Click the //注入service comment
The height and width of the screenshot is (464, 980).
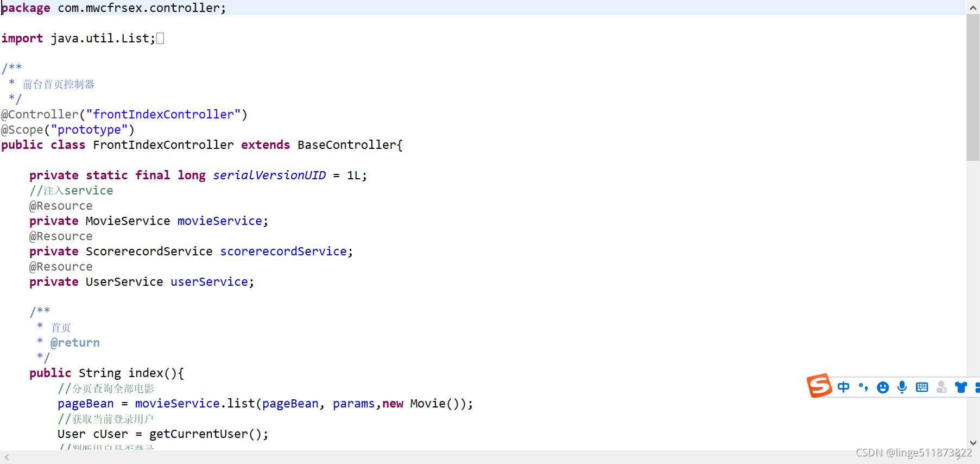[x=72, y=191]
